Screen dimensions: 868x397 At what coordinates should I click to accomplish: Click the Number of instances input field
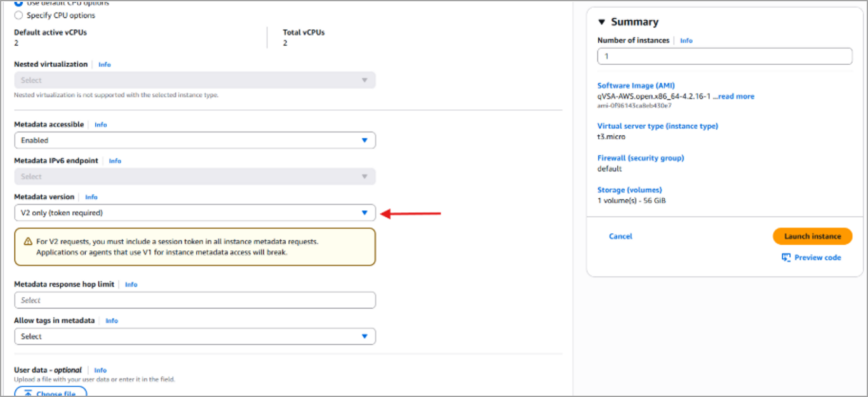pos(724,57)
